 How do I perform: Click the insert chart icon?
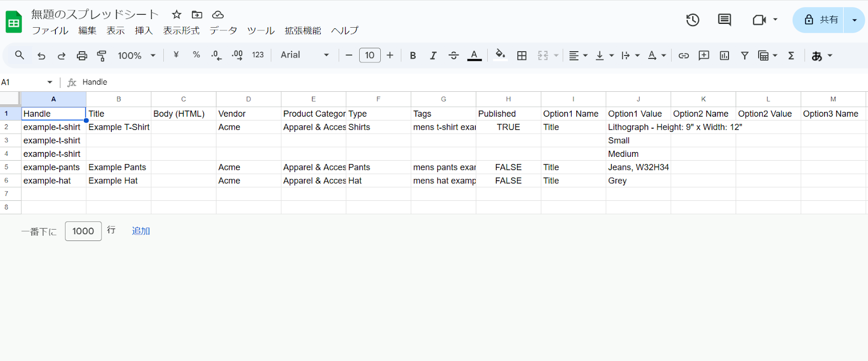coord(724,55)
